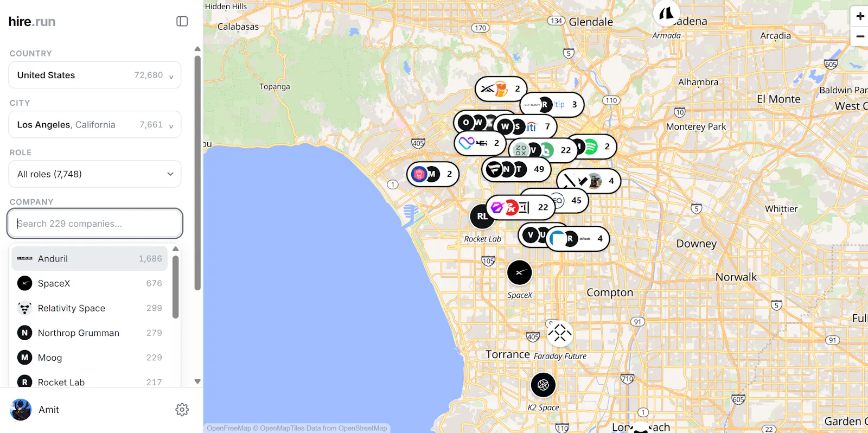Click the company list scrollbar thumb
This screenshot has height=433, width=868.
[x=176, y=286]
